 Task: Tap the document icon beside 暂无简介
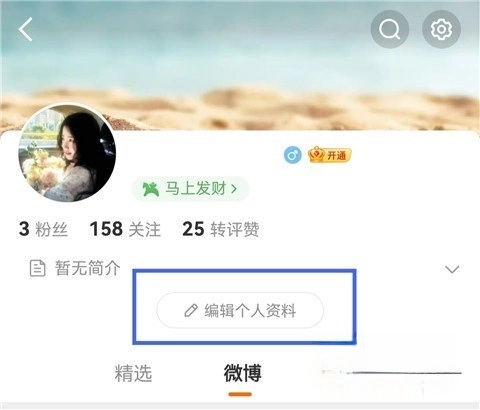[x=37, y=268]
